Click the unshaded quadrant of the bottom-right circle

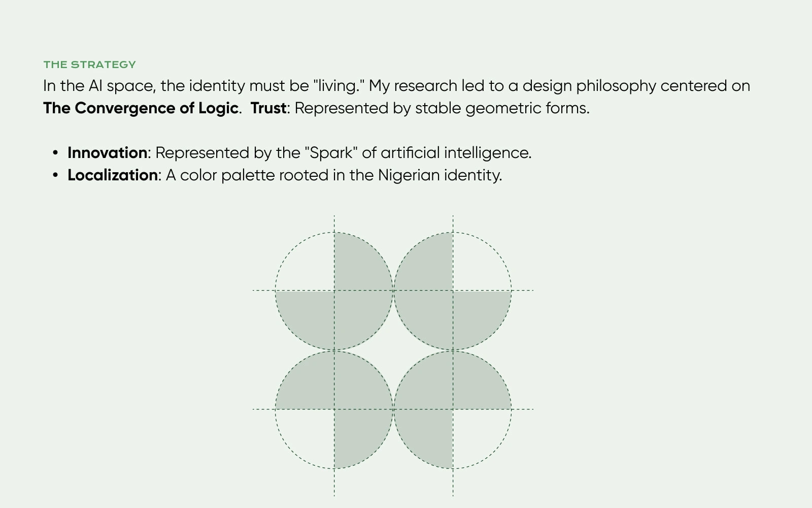coord(477,433)
